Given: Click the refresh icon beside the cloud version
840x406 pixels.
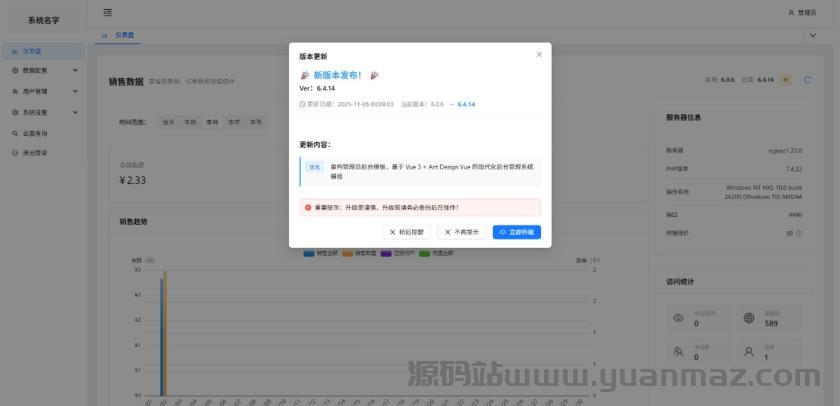Looking at the screenshot, I should point(807,80).
